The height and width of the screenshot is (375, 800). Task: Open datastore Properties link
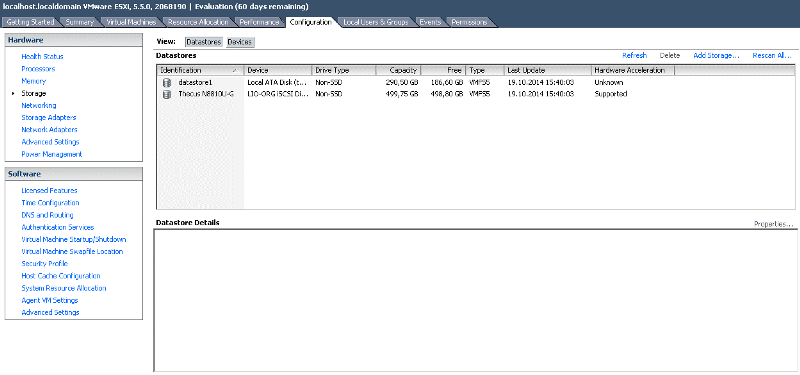[773, 224]
